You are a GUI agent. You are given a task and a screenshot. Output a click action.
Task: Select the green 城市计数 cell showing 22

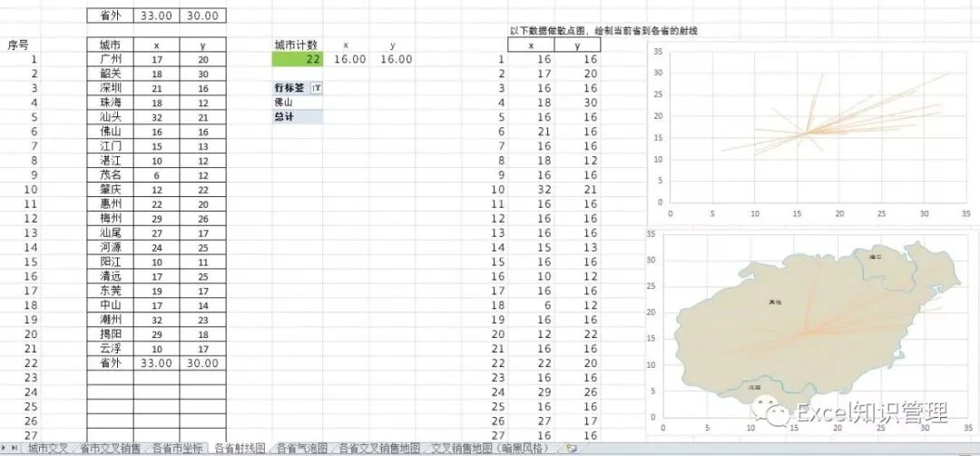298,59
